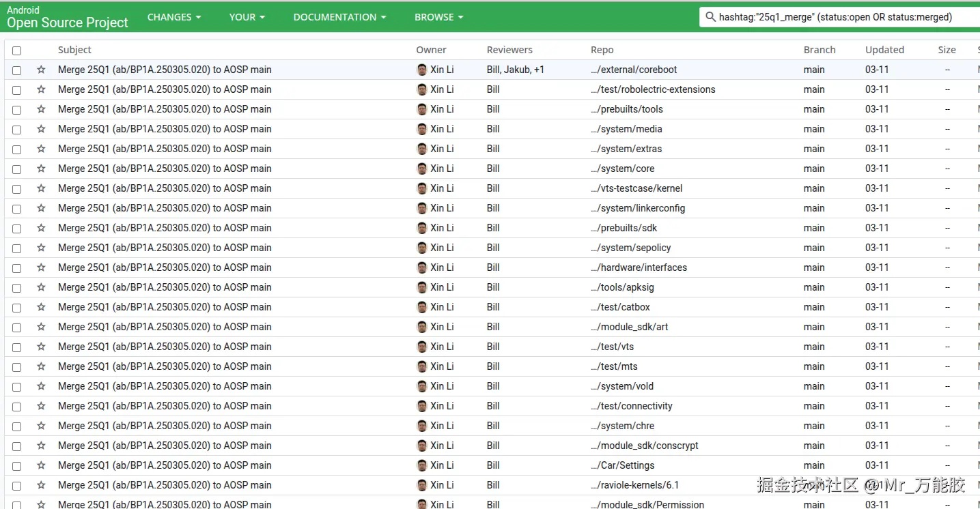Check the hardware/interfaces row checkbox
The image size is (980, 509).
[x=16, y=268]
